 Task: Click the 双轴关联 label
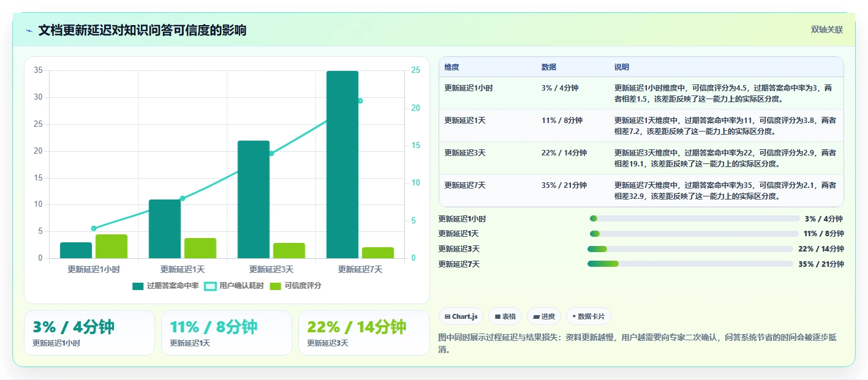coord(827,30)
